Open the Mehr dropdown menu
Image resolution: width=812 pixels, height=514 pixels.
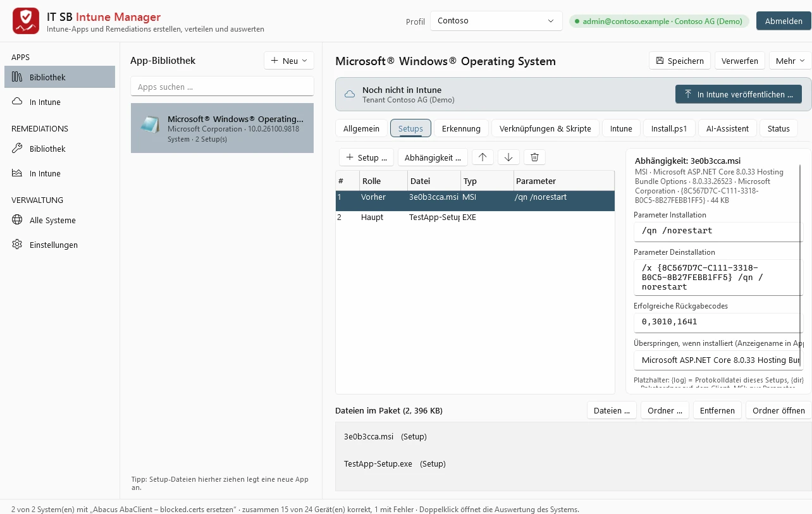(x=790, y=61)
